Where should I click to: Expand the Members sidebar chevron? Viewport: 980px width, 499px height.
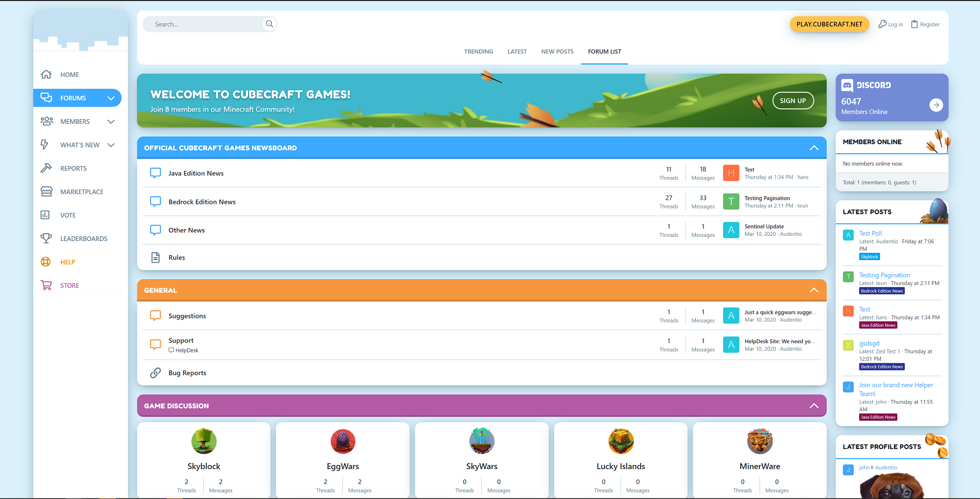[x=111, y=121]
